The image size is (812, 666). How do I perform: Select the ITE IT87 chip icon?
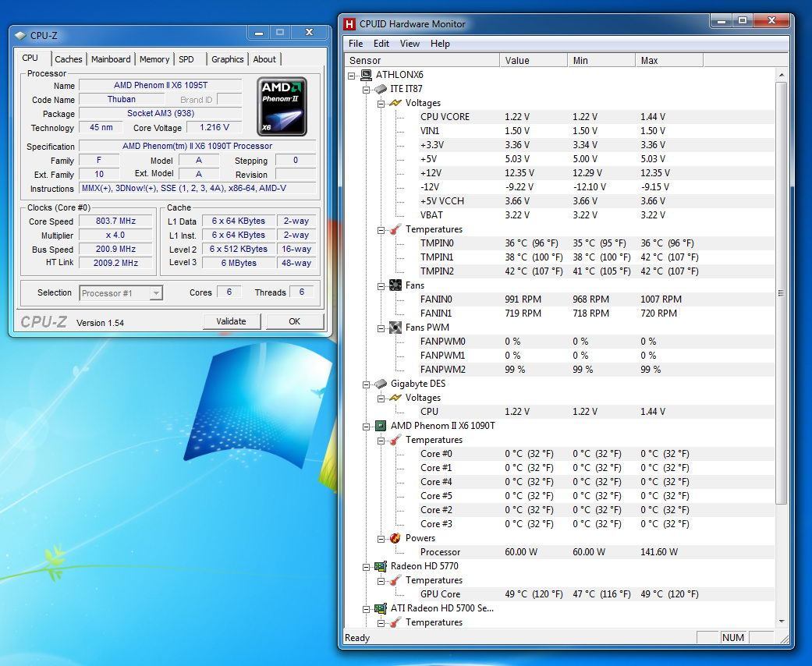click(381, 89)
